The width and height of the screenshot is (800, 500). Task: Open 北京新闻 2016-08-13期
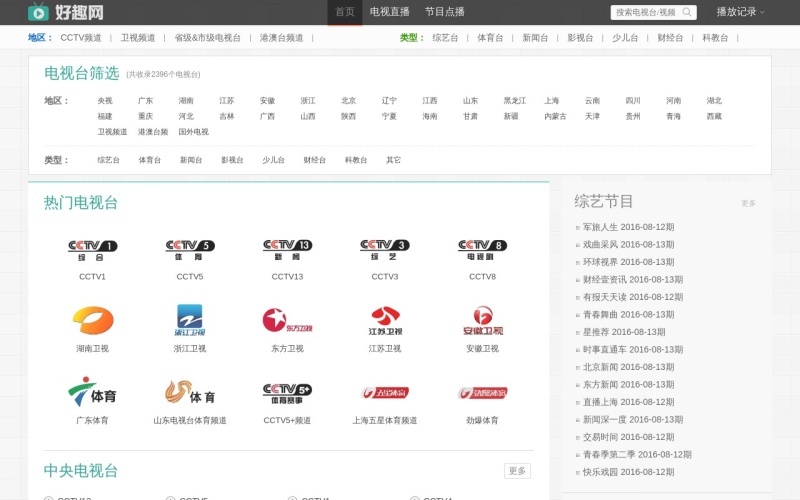pyautogui.click(x=629, y=367)
